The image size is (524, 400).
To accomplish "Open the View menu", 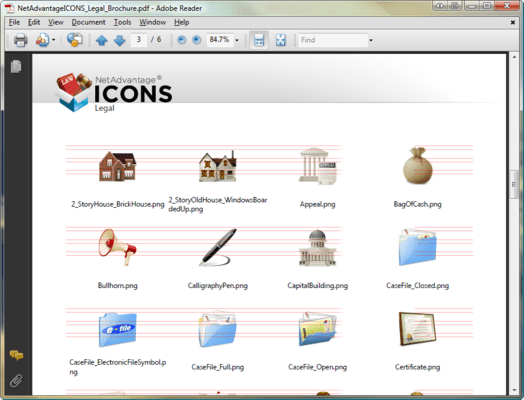I will coord(55,22).
